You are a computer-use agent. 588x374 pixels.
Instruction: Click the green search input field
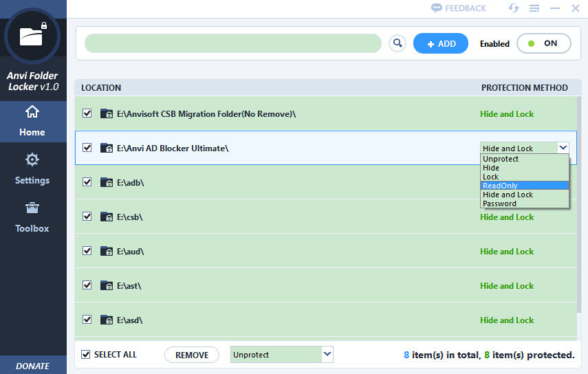(x=233, y=43)
